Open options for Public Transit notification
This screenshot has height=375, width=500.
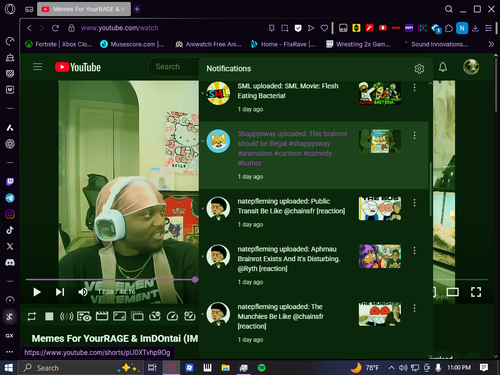point(414,203)
